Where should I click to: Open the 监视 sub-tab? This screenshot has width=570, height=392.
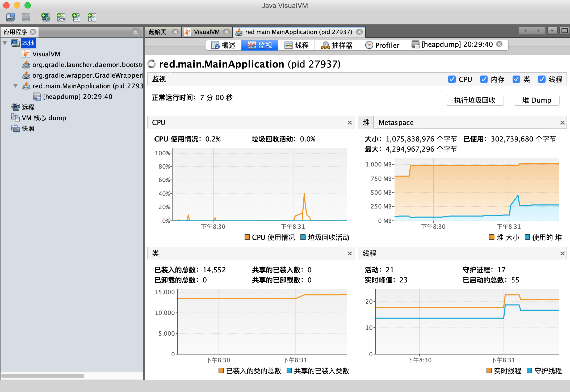[260, 45]
